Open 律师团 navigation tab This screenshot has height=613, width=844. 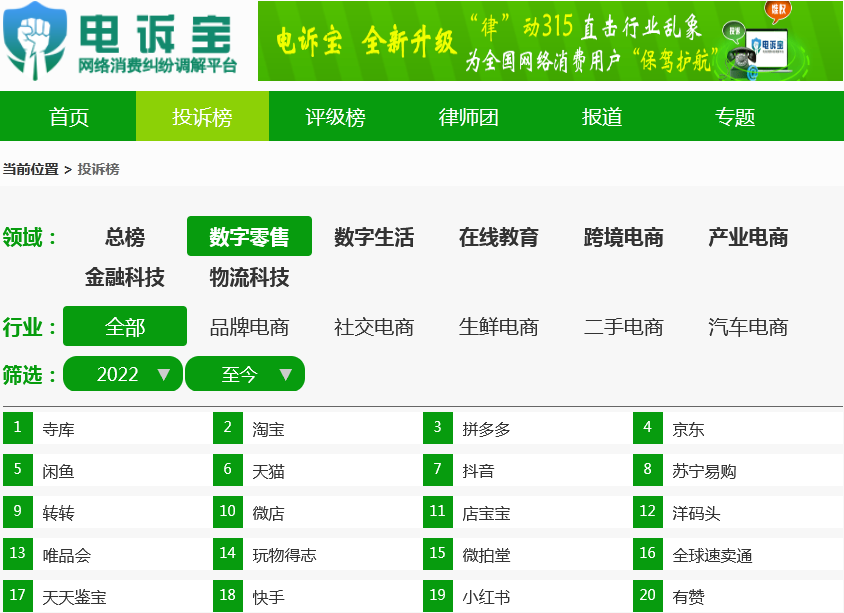pyautogui.click(x=468, y=116)
